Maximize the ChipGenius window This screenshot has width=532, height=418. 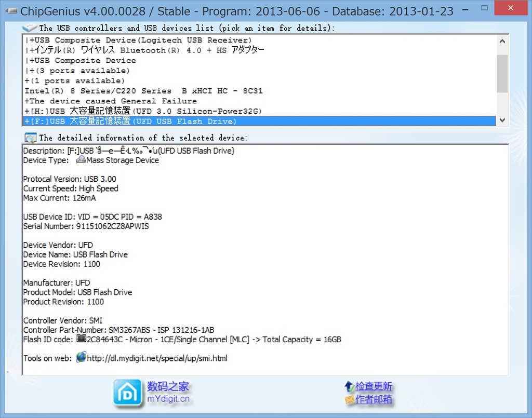[x=485, y=8]
